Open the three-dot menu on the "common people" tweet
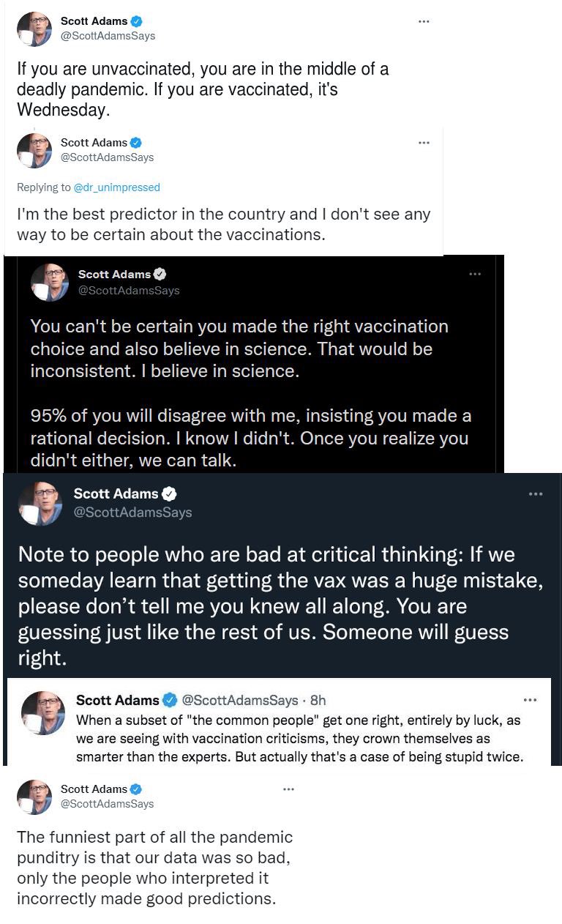 point(531,700)
